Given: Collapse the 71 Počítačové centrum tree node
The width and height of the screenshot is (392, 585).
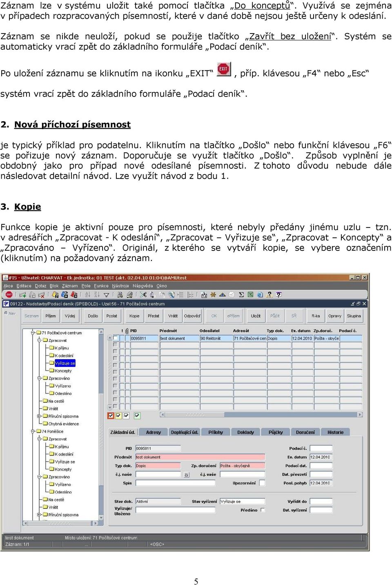Looking at the screenshot, I should 33,333.
